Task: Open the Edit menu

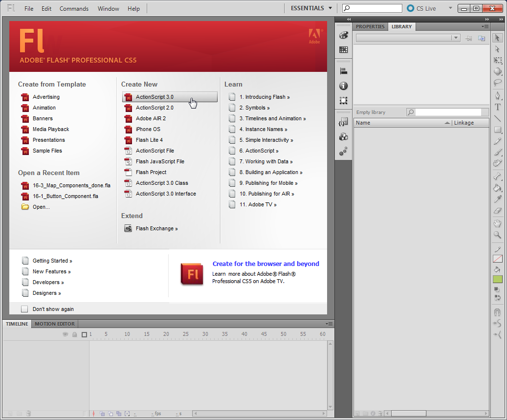Action: [x=46, y=9]
